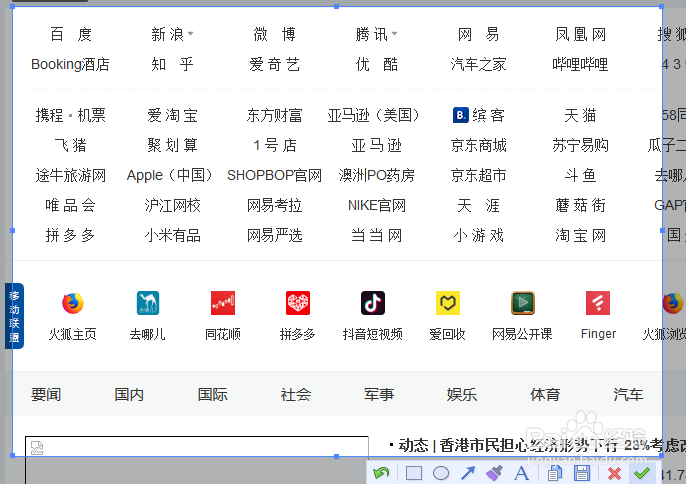Save the screenshot with floppy icon

tap(582, 473)
